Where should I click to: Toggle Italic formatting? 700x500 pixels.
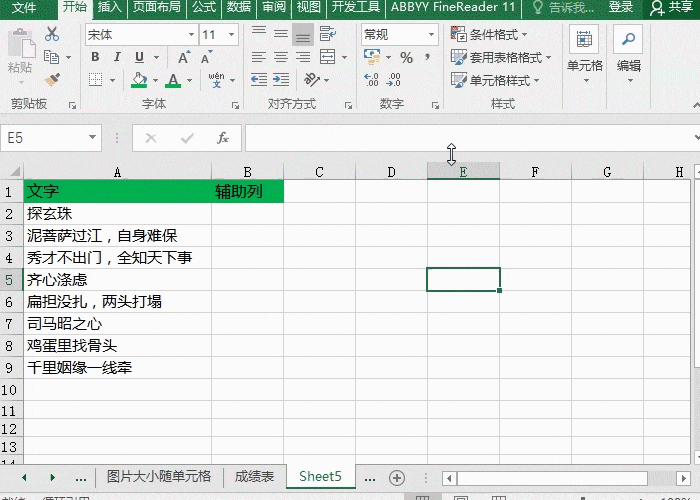click(x=117, y=57)
